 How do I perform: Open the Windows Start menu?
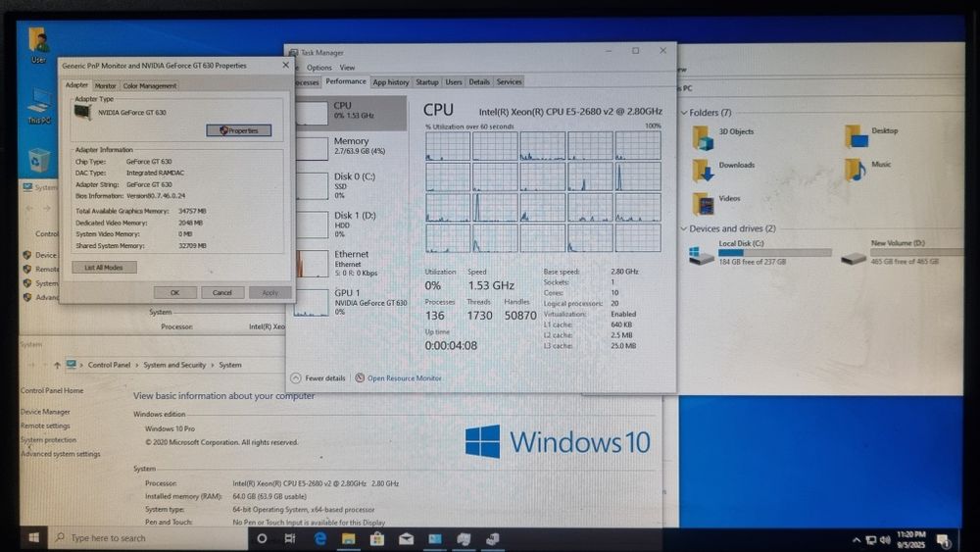point(33,537)
